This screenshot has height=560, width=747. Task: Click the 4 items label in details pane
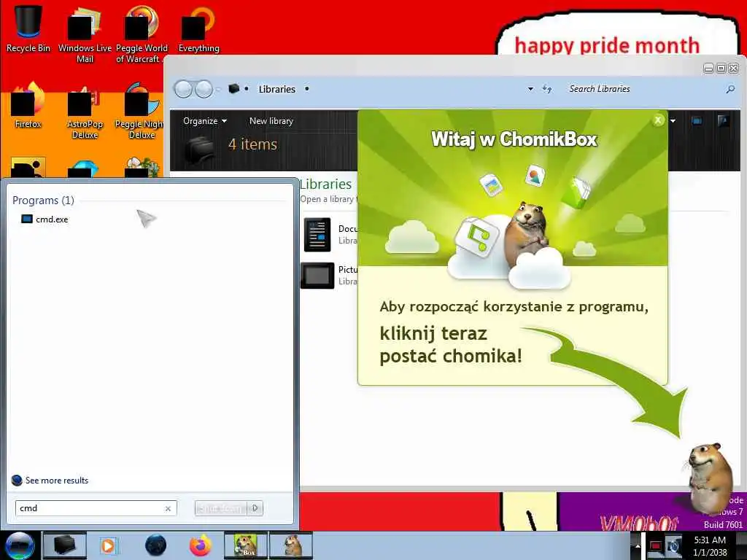coord(252,144)
